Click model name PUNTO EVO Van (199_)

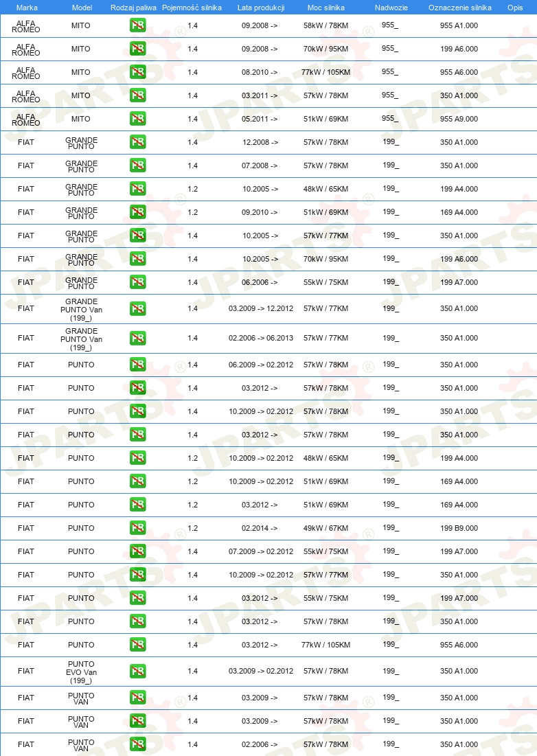tap(81, 672)
